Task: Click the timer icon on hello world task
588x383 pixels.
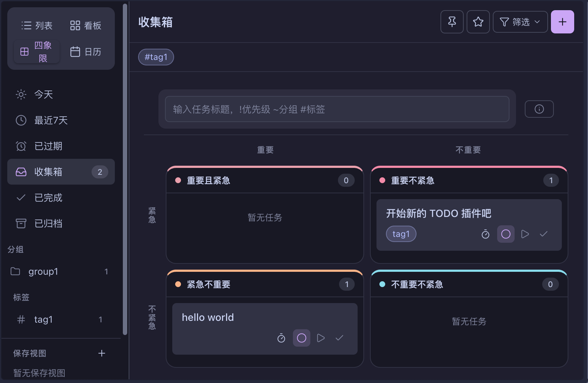Action: [281, 338]
